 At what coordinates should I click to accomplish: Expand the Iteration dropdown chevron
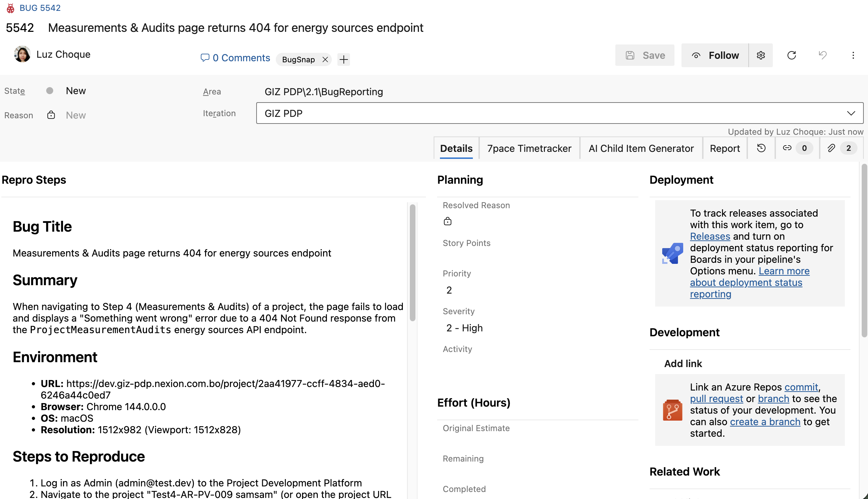851,113
